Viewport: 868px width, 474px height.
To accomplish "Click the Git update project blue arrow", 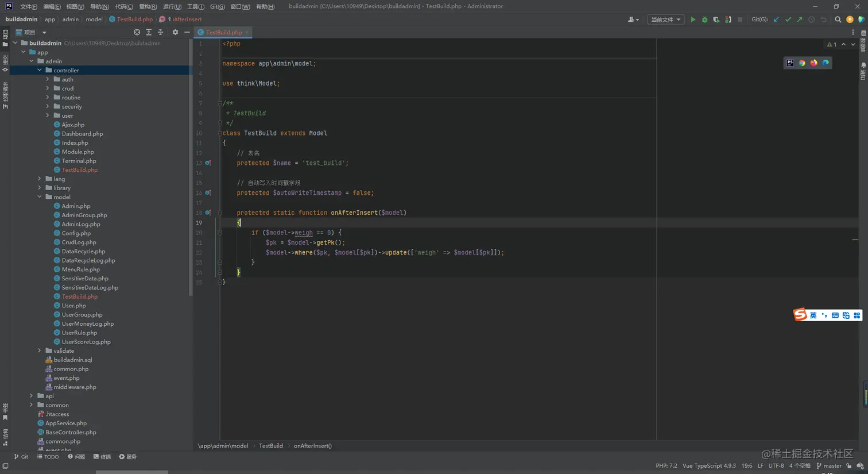I will 776,20.
